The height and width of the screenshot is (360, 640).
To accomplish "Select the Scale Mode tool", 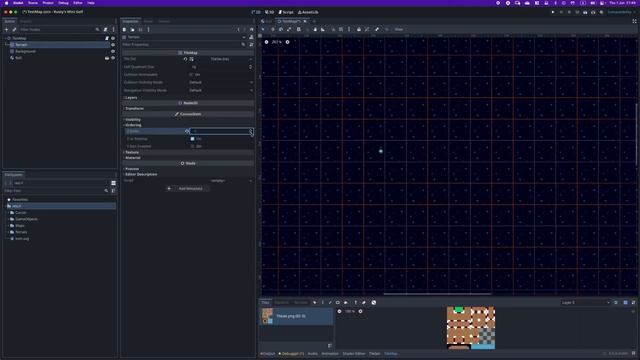I will tap(289, 29).
